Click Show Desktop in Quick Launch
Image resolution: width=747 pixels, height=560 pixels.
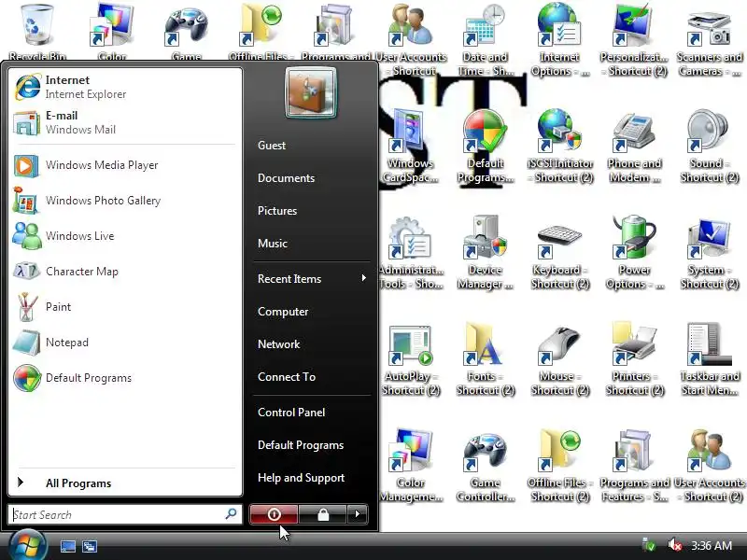tap(67, 546)
